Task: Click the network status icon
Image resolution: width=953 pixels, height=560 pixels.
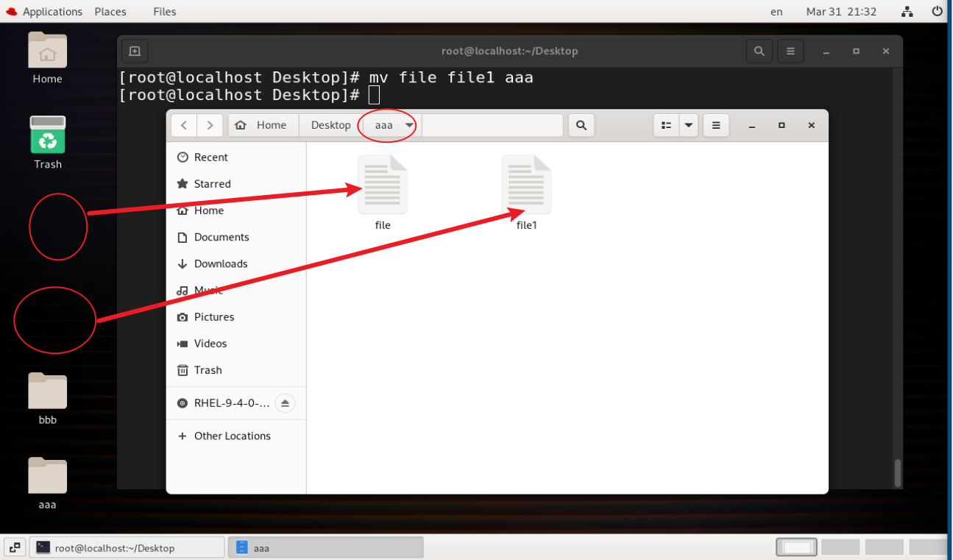Action: tap(907, 12)
